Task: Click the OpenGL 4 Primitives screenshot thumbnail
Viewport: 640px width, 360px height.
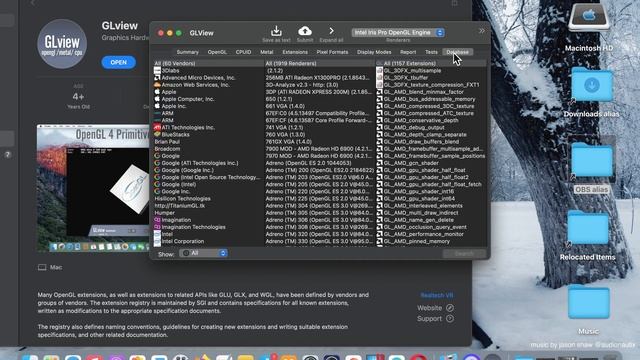Action: point(93,188)
